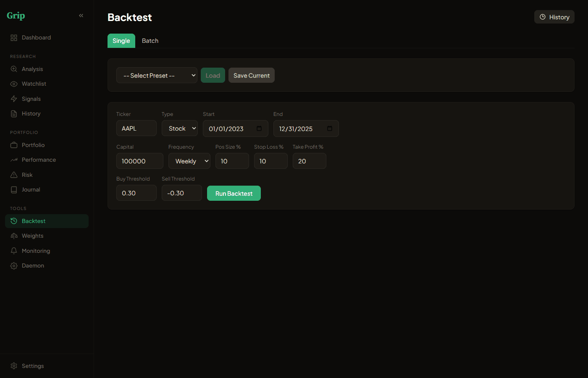The width and height of the screenshot is (588, 378).
Task: Open Daemon via the gear icon
Action: pos(13,265)
